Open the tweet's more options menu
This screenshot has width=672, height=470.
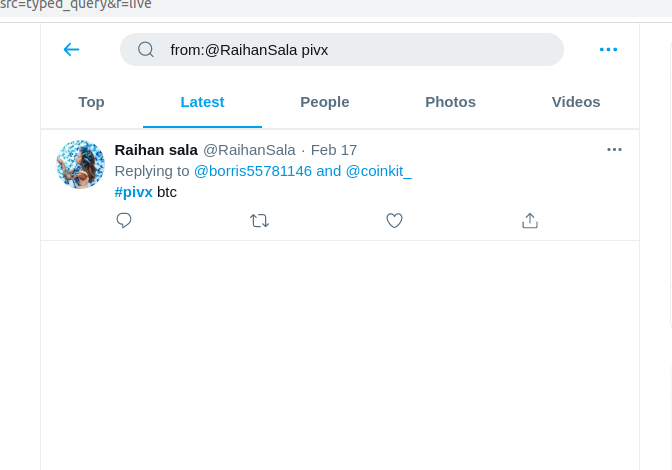614,150
